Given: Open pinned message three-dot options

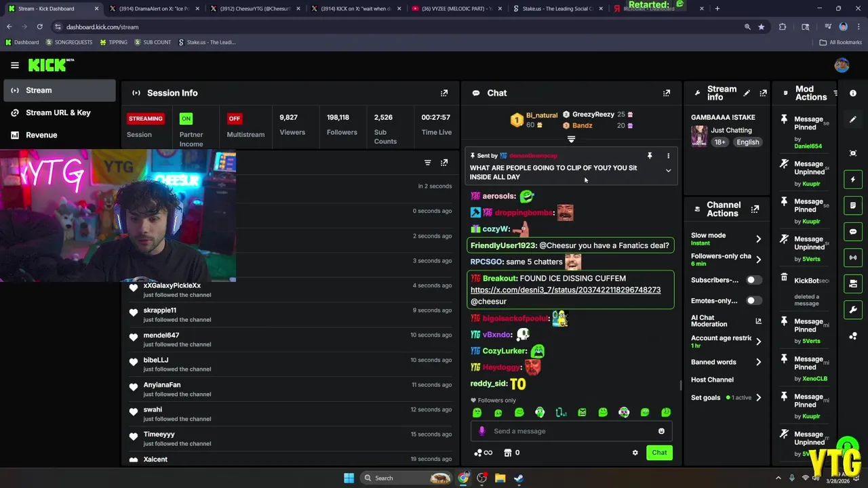Looking at the screenshot, I should [x=668, y=156].
